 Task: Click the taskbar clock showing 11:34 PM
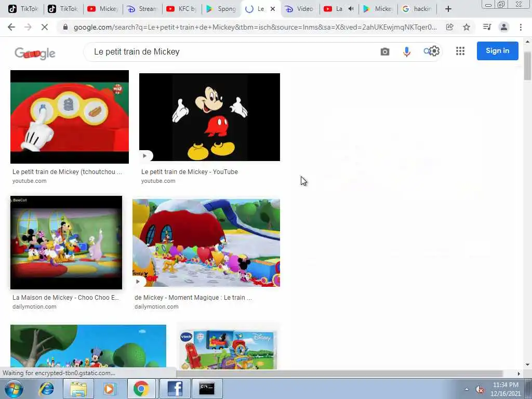(506, 389)
